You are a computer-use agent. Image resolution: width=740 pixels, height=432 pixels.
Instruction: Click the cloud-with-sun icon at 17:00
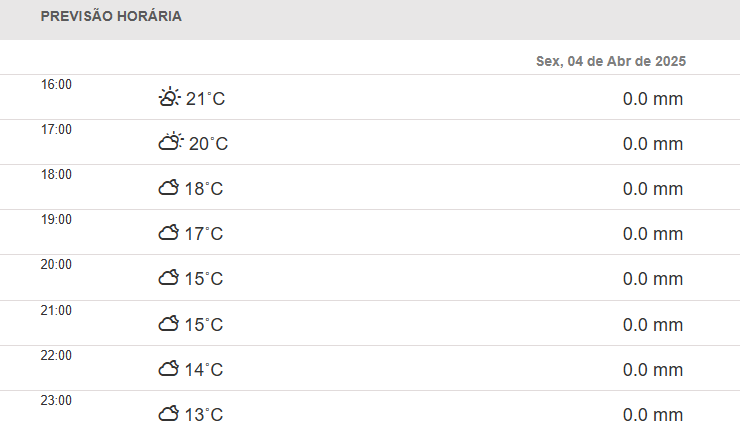point(171,141)
